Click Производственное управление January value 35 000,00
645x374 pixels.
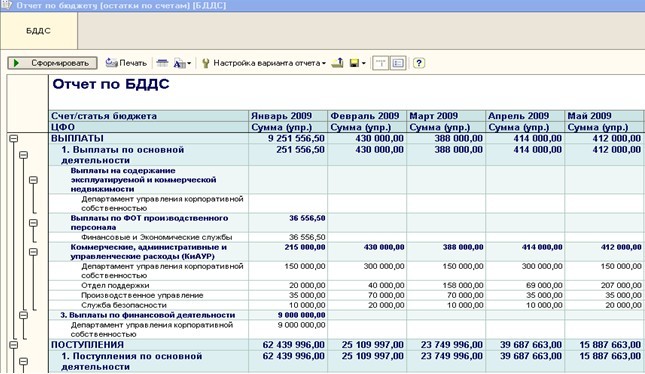click(x=307, y=295)
